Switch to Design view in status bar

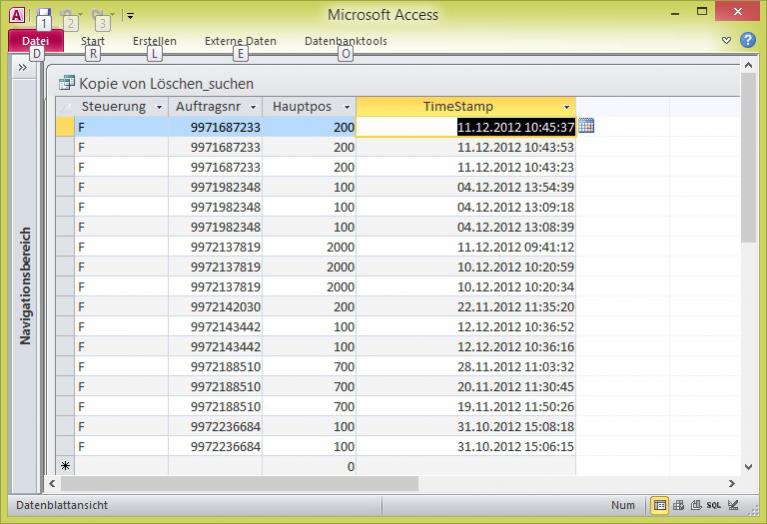pyautogui.click(x=733, y=505)
